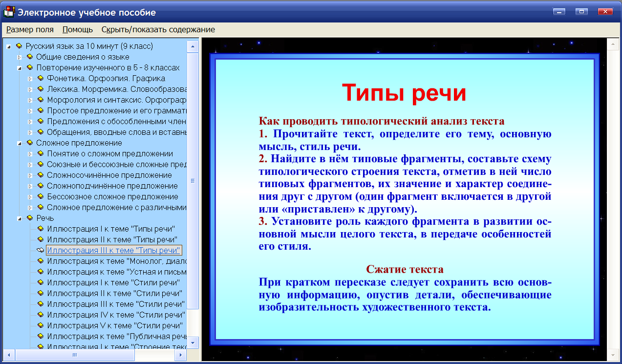Click the tree scrollbar's down arrow
622x364 pixels.
pyautogui.click(x=193, y=343)
